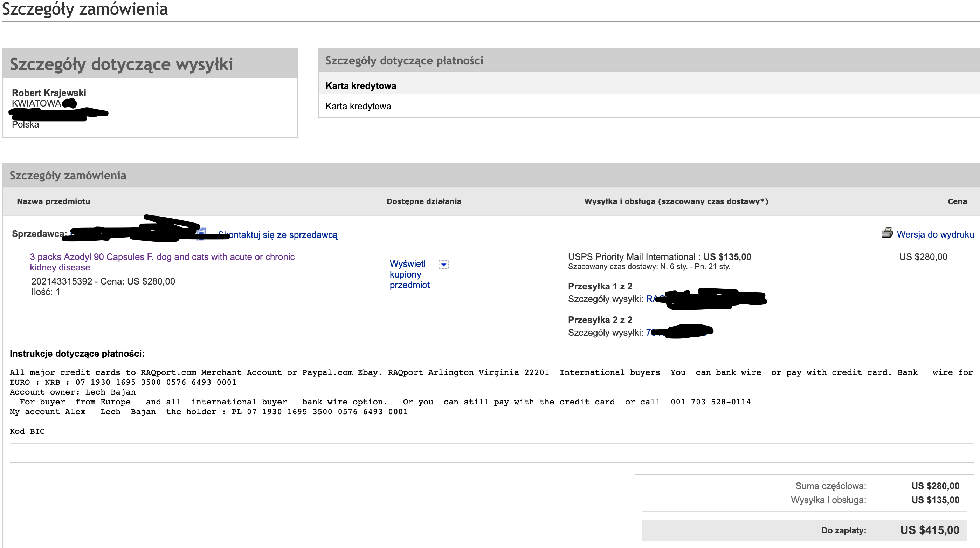Click the Instrukcje dotyczące płatności heading

pyautogui.click(x=77, y=354)
